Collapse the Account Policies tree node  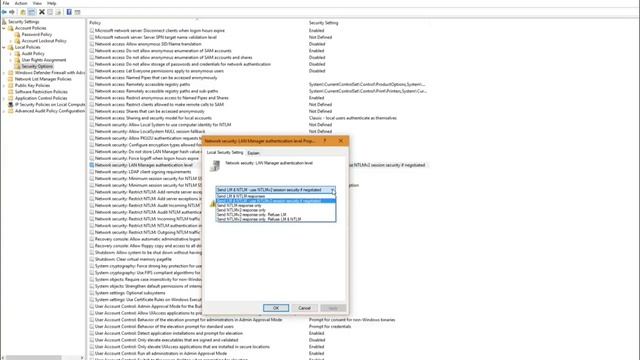click(x=4, y=28)
